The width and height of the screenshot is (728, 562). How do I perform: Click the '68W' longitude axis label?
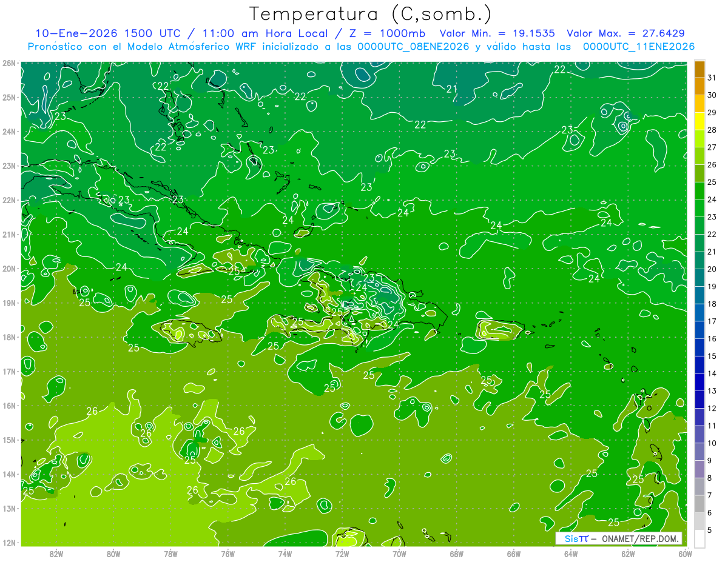[457, 553]
